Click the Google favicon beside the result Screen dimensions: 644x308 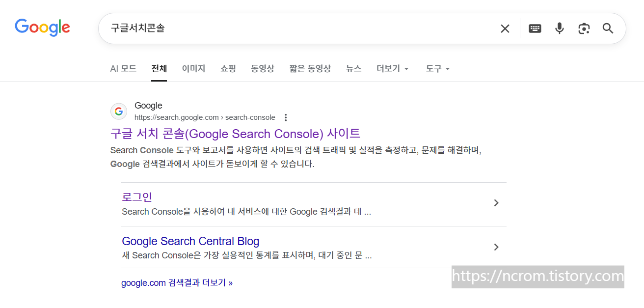[119, 112]
